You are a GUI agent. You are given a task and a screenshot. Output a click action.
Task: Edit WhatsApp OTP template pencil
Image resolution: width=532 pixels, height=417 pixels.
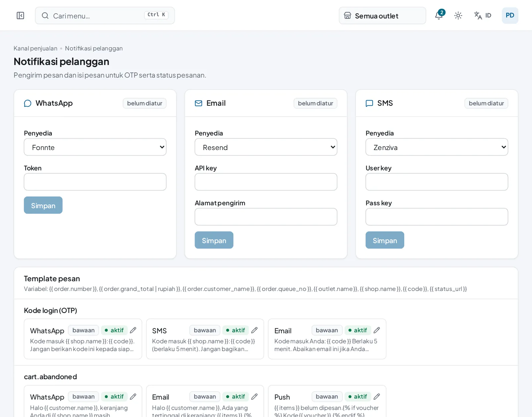click(x=133, y=330)
